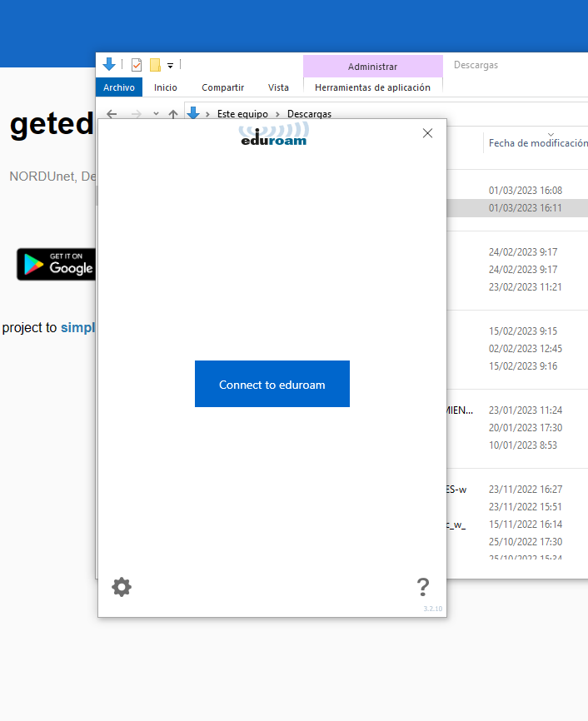Open the Customize Quick Access Toolbar dropdown
Screen dimensions: 588x721
pos(170,65)
